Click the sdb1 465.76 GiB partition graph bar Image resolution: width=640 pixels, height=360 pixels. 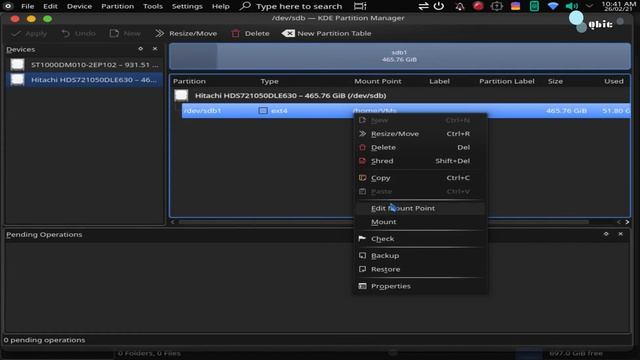click(399, 56)
